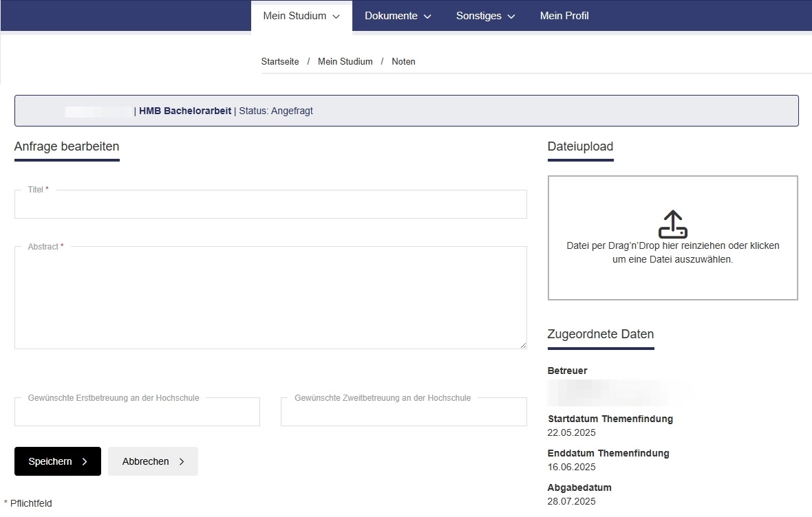Open the Mein Studium menu
The image size is (812, 517).
pyautogui.click(x=301, y=16)
